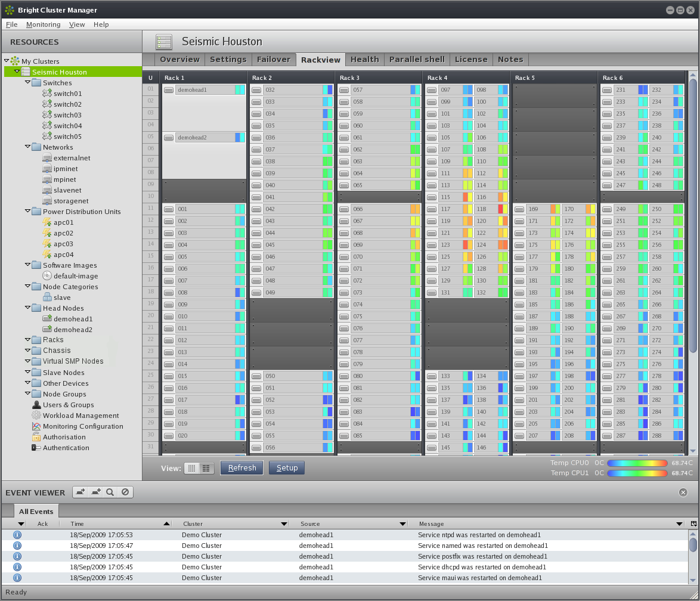Click the externalnet network icon
Screen dimensions: 700x601
(47, 157)
